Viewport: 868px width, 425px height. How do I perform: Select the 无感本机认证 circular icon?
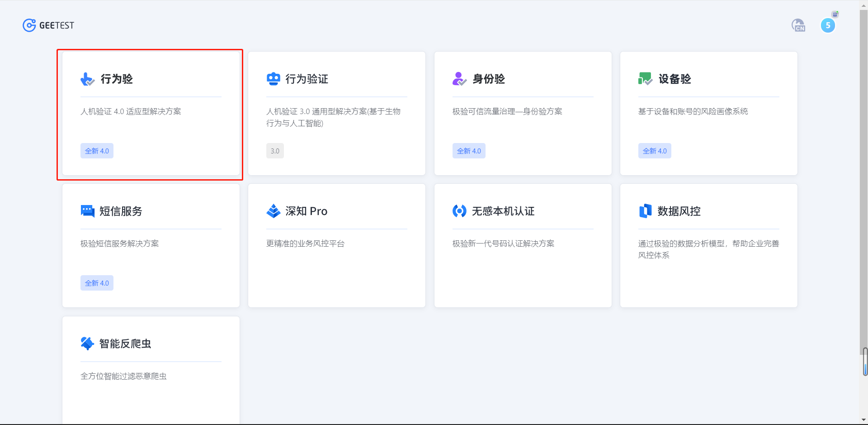click(x=459, y=210)
